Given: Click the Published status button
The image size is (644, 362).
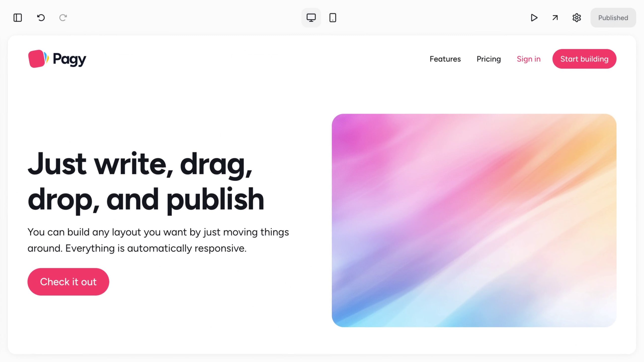Looking at the screenshot, I should tap(613, 18).
